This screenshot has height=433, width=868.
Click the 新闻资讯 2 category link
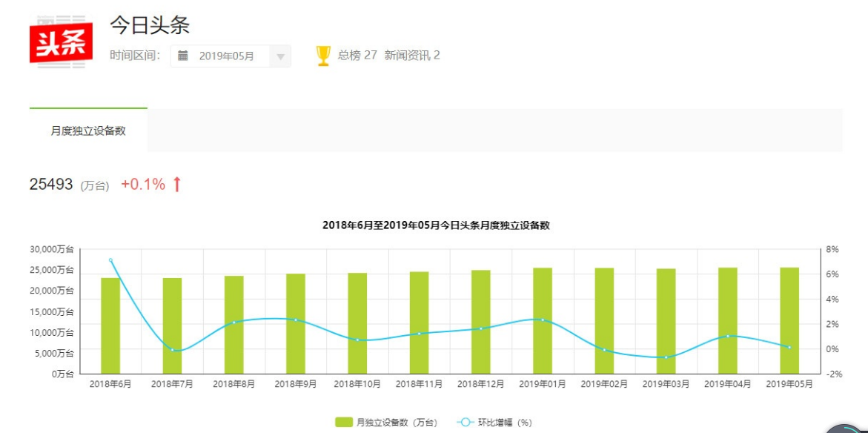(x=412, y=56)
